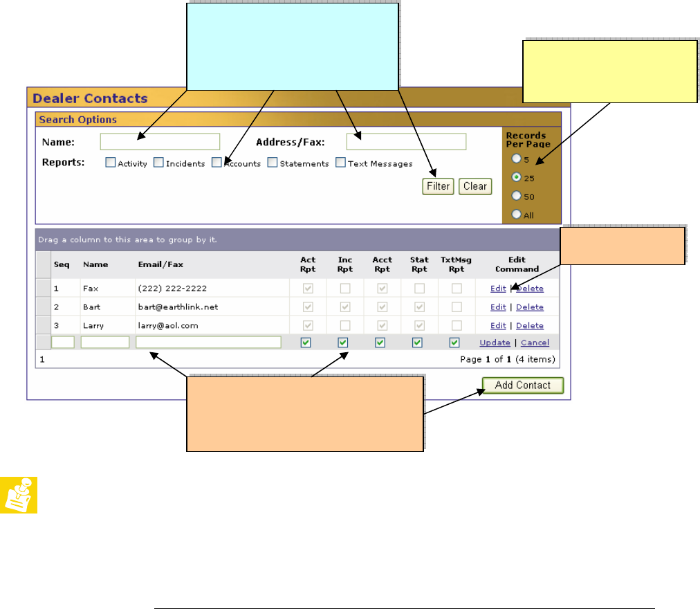Click the row selector beside Larry

[44, 325]
